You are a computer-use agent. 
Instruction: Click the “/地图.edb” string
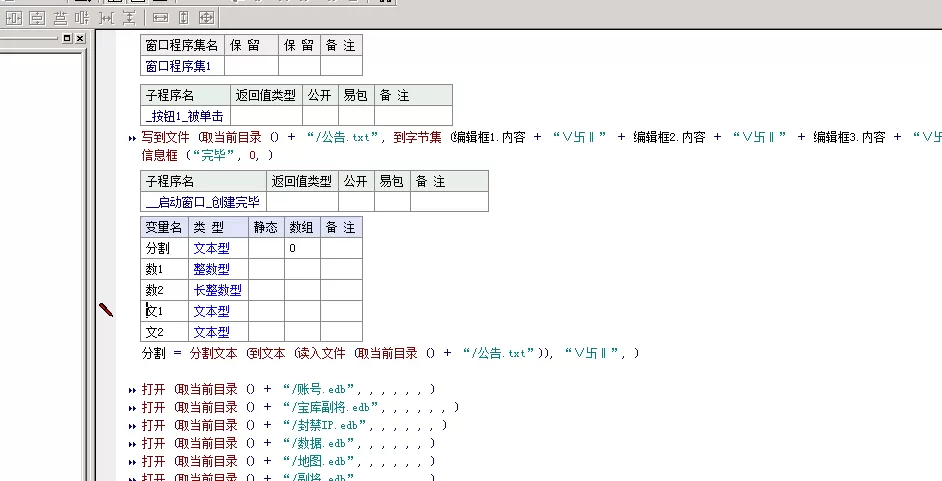tap(320, 462)
